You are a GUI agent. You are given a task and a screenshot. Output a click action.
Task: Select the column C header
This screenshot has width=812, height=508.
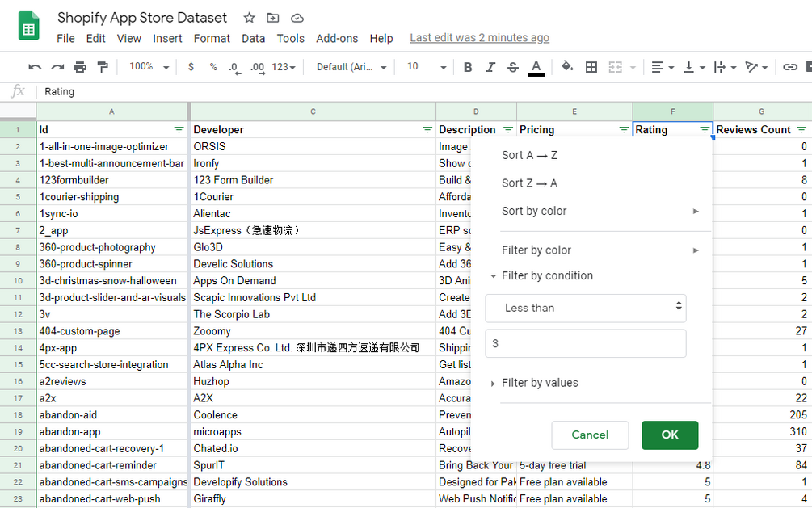[313, 111]
